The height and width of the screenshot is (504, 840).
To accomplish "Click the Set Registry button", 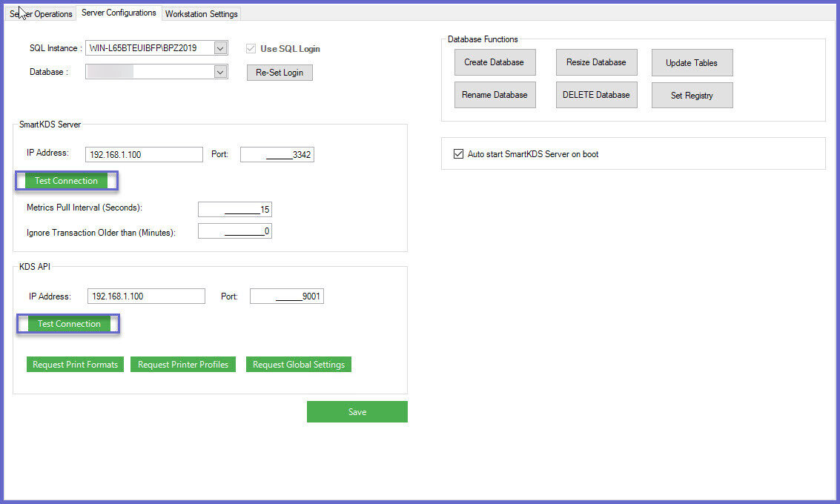I will pos(692,96).
